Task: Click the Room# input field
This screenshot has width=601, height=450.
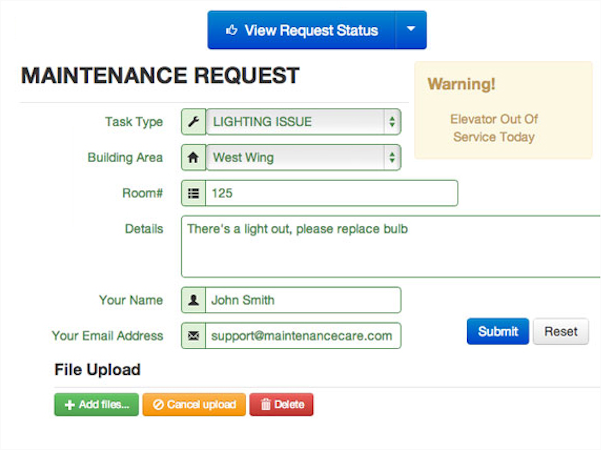Action: [x=331, y=193]
